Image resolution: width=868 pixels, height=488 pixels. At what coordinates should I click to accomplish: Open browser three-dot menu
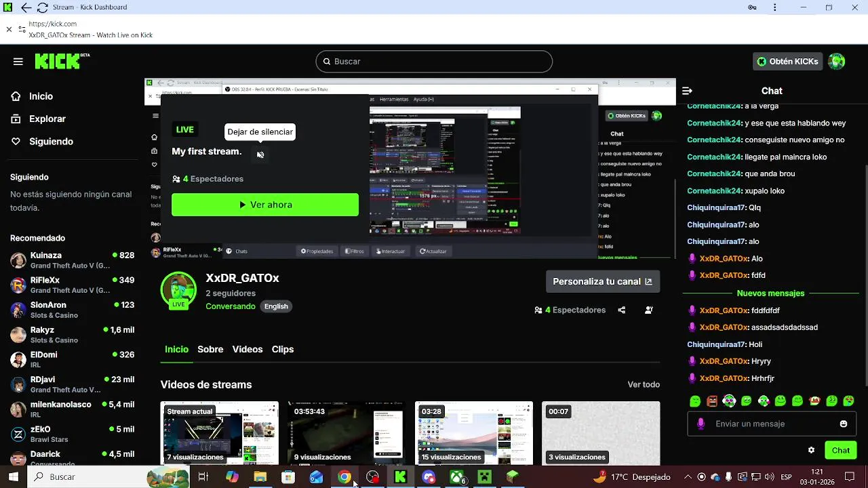[x=775, y=7]
